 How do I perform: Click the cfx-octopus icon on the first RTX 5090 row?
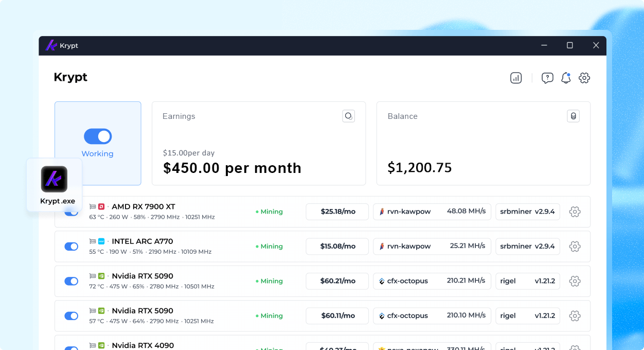[382, 281]
